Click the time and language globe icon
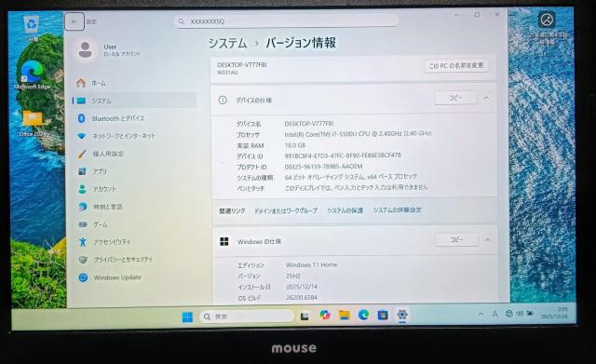The height and width of the screenshot is (364, 596). (83, 207)
